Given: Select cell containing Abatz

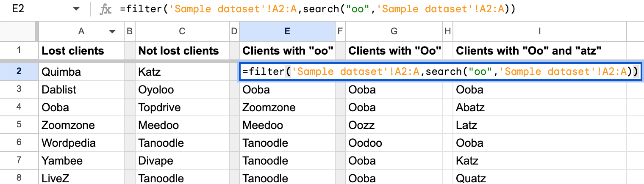Looking at the screenshot, I should pyautogui.click(x=539, y=107).
